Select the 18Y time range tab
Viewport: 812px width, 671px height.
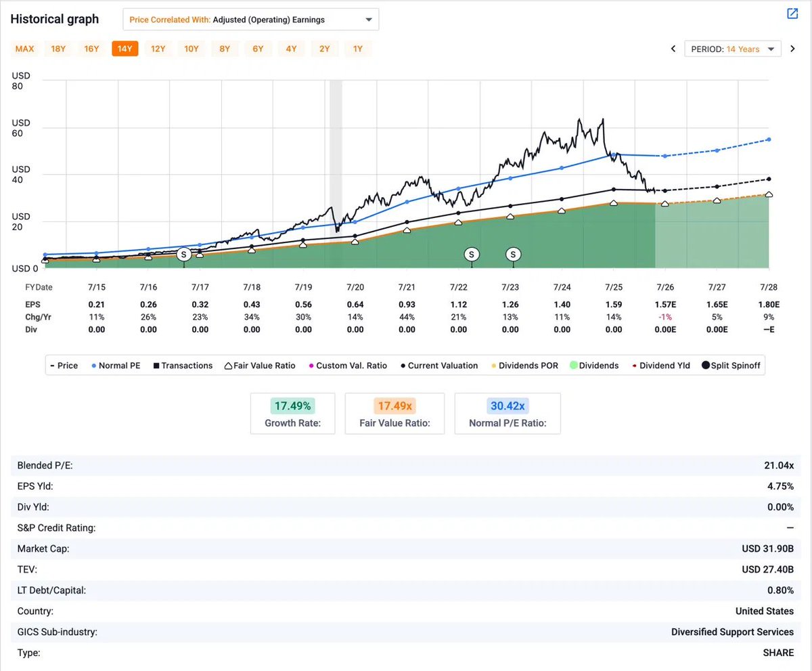[58, 49]
